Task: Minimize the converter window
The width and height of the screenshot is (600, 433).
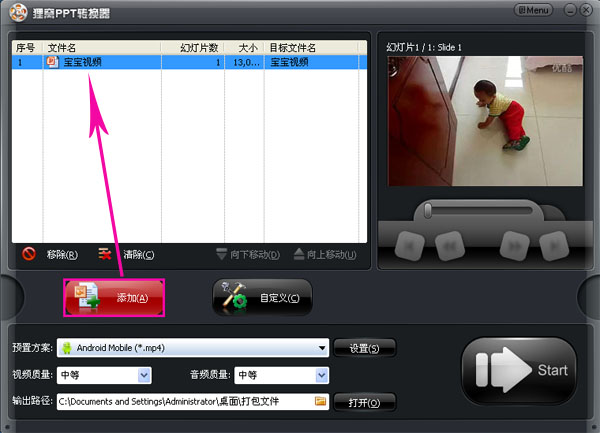Action: click(x=570, y=10)
